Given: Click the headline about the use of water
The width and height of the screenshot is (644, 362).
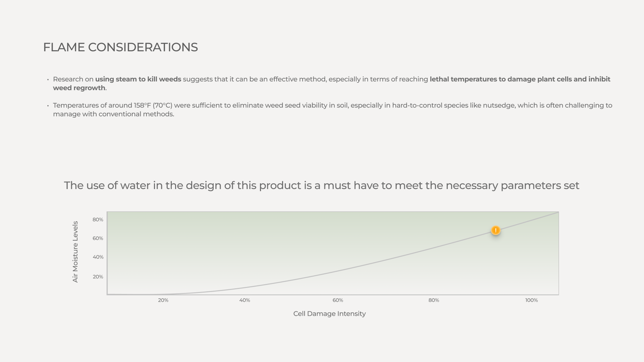Looking at the screenshot, I should (x=322, y=185).
